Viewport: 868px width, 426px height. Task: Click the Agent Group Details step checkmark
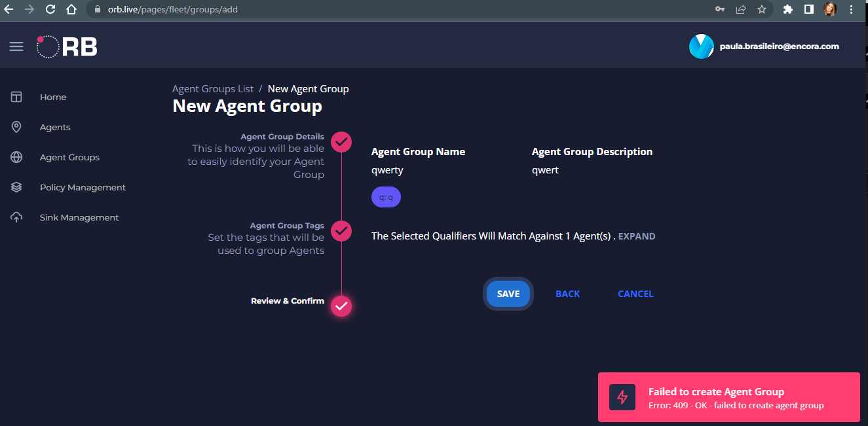pyautogui.click(x=341, y=141)
